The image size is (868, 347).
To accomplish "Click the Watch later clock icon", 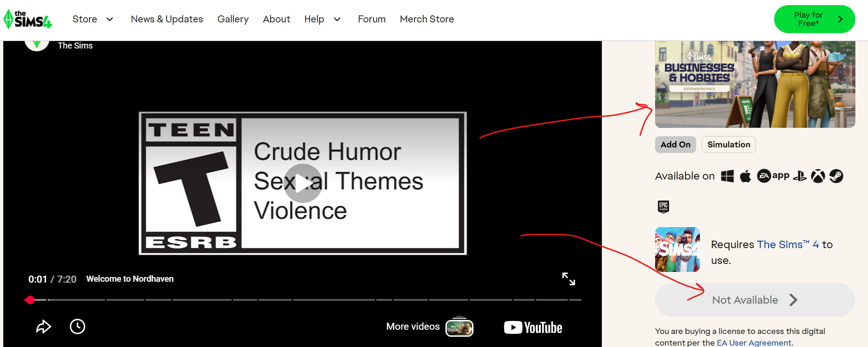I will click(78, 326).
